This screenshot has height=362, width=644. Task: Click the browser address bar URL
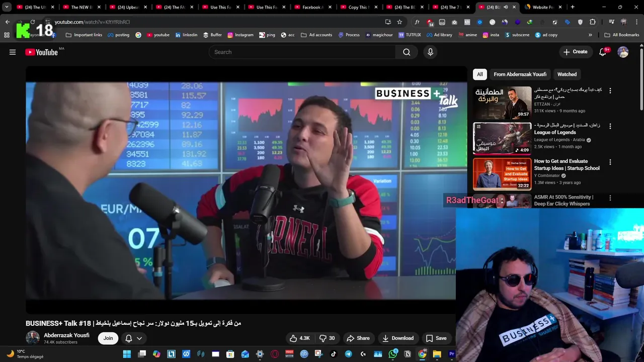tap(92, 22)
